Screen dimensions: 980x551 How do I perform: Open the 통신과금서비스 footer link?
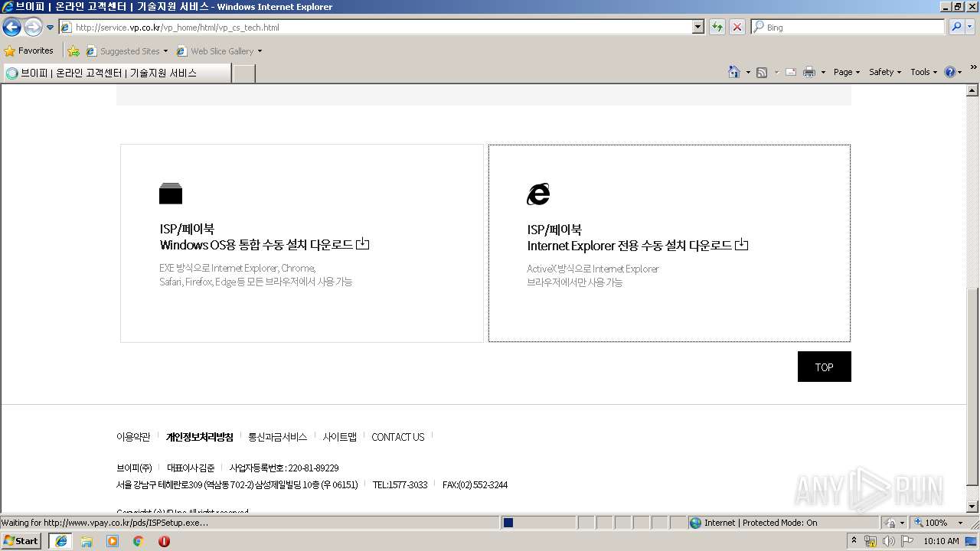(278, 437)
